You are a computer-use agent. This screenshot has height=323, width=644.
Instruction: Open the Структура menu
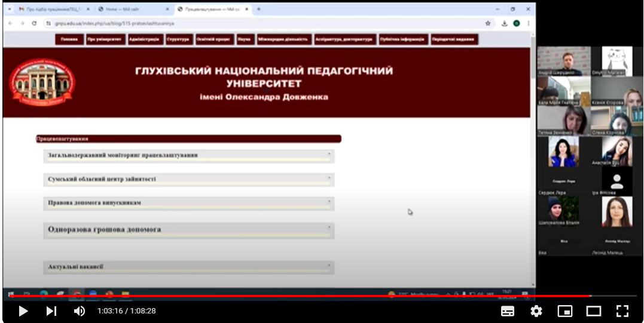coord(179,39)
